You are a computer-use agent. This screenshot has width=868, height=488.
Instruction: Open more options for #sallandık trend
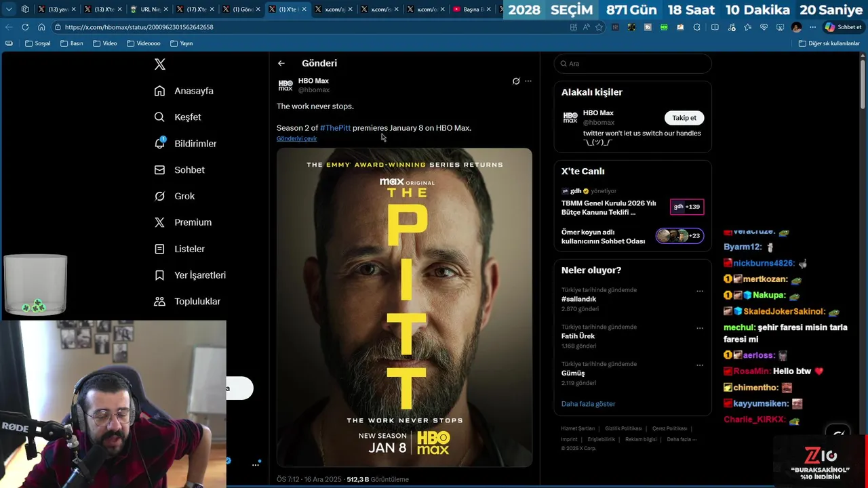[x=700, y=291]
